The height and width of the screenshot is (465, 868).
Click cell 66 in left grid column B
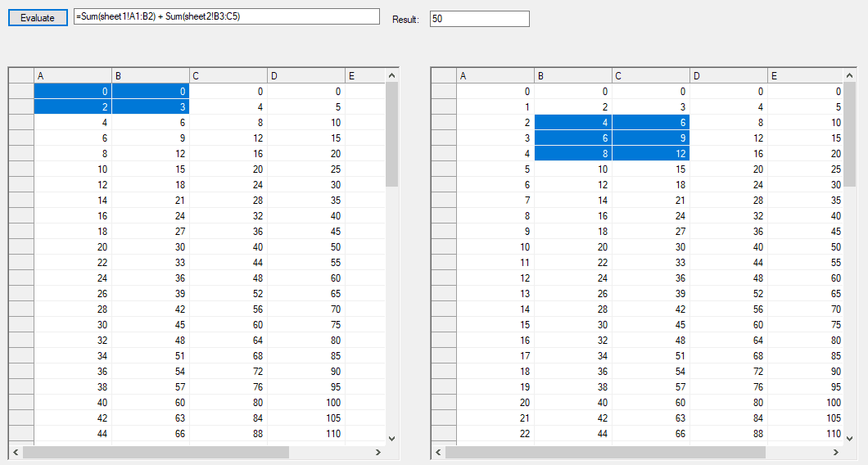pos(151,433)
